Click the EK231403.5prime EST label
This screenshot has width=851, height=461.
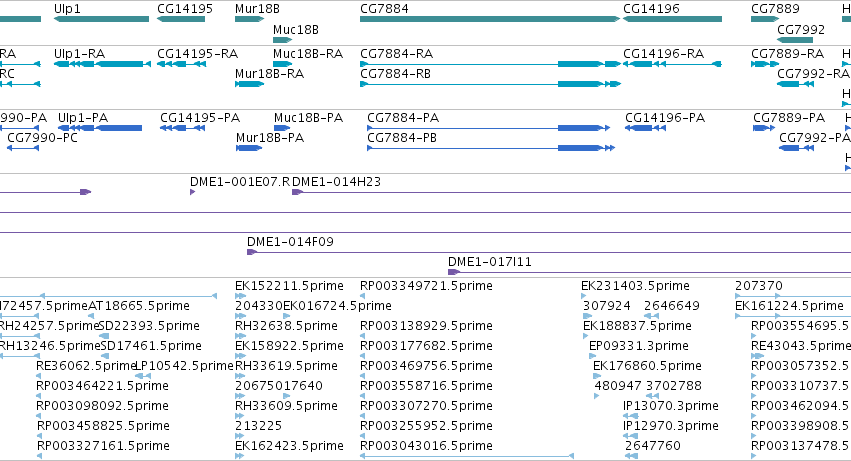point(636,286)
